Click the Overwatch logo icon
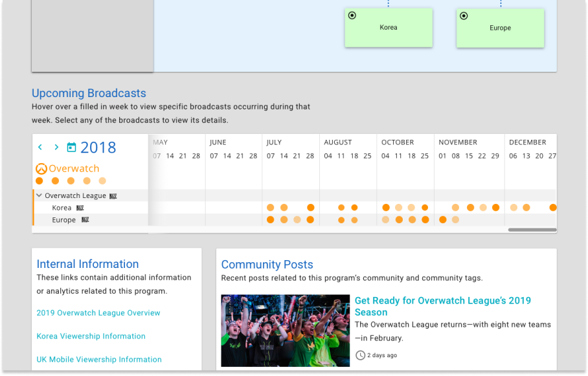Image resolution: width=588 pixels, height=376 pixels. coord(41,169)
